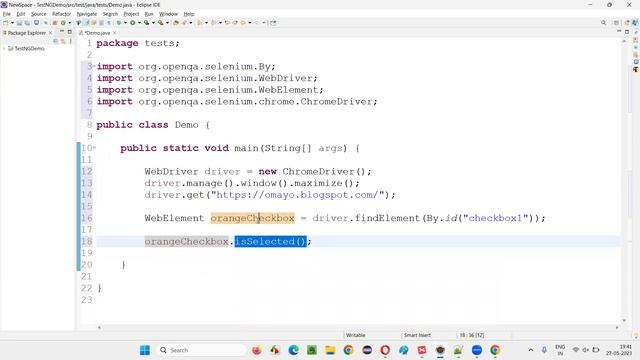
Task: Open the Run dropdown arrow
Action: [x=139, y=23]
